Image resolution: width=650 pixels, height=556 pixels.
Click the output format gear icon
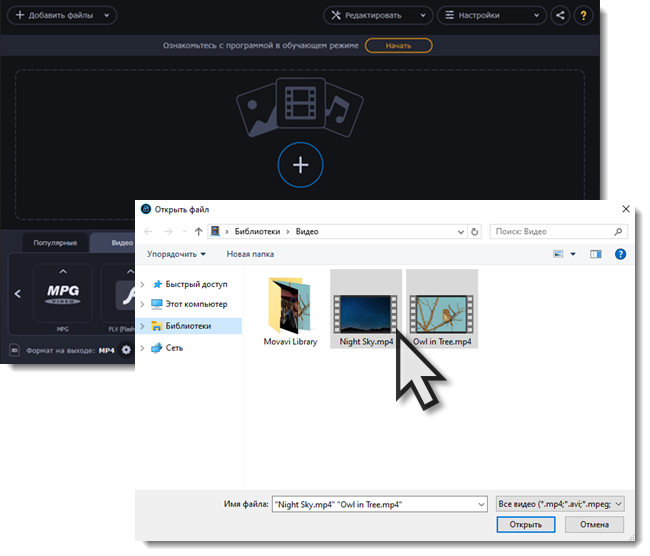126,350
